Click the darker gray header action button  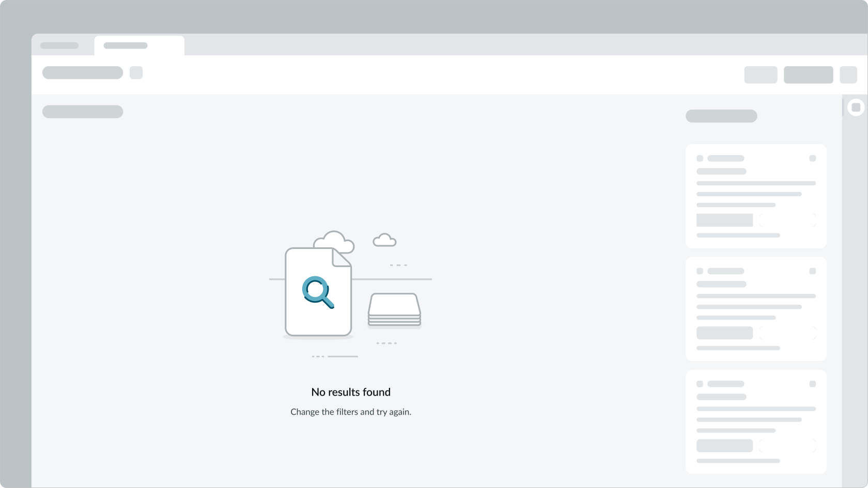808,75
